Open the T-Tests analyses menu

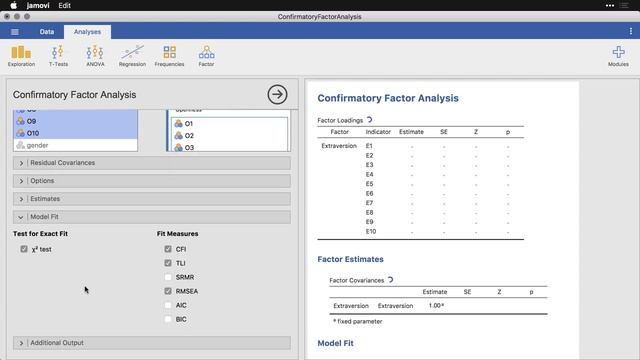pos(58,56)
